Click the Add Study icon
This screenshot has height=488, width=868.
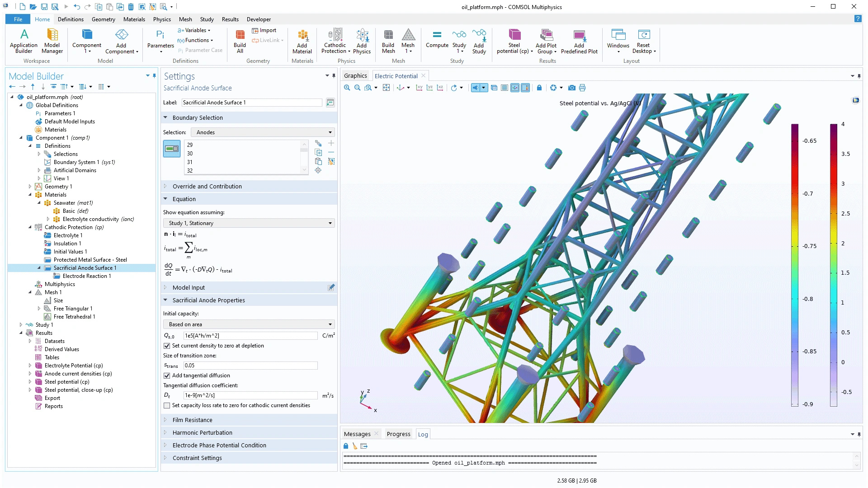click(x=479, y=41)
